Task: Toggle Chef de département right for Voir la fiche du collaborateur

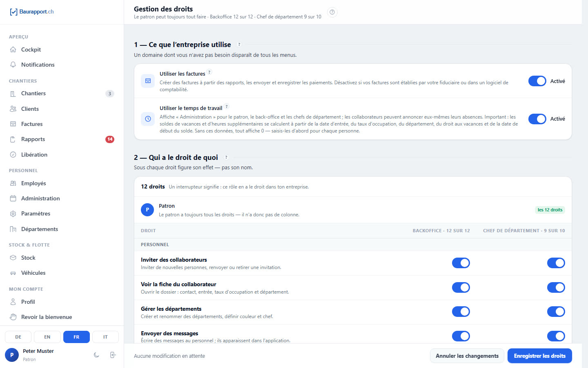Action: click(556, 287)
